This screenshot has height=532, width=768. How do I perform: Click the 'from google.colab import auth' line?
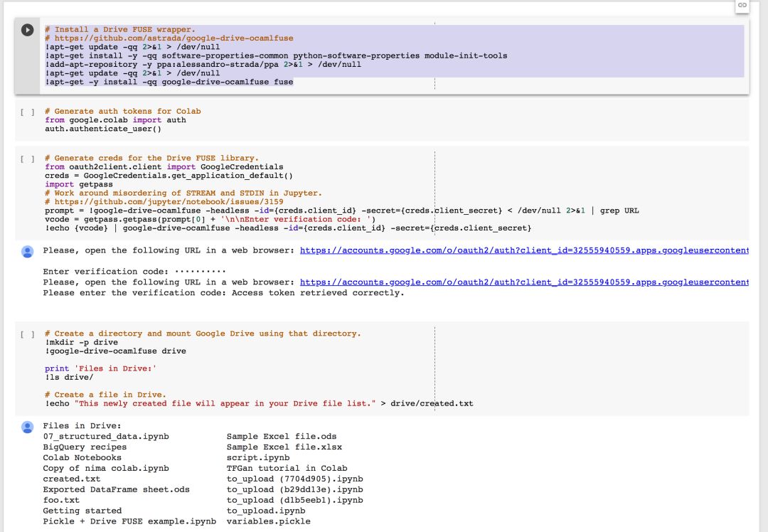tap(116, 120)
